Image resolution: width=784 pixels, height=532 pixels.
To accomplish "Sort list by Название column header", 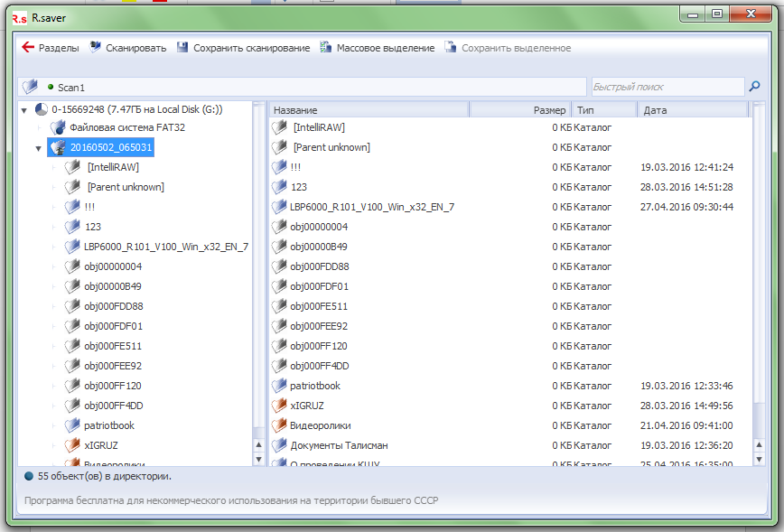I will pos(369,110).
